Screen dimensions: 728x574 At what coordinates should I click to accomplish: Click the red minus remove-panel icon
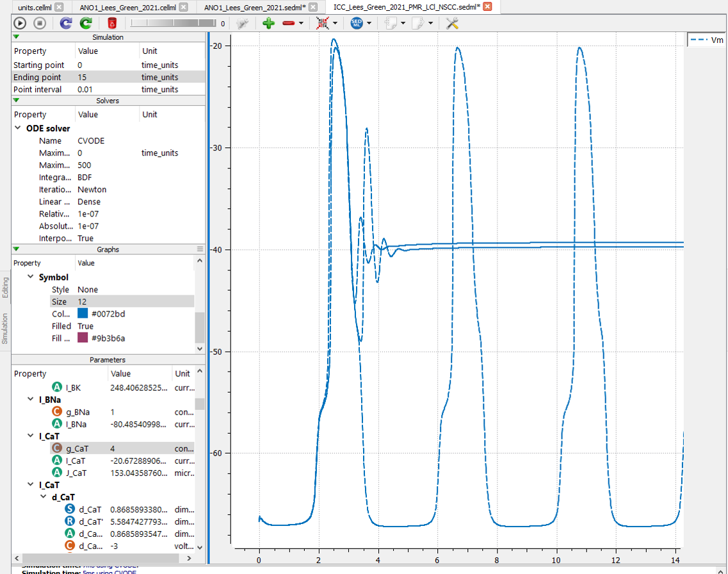288,23
